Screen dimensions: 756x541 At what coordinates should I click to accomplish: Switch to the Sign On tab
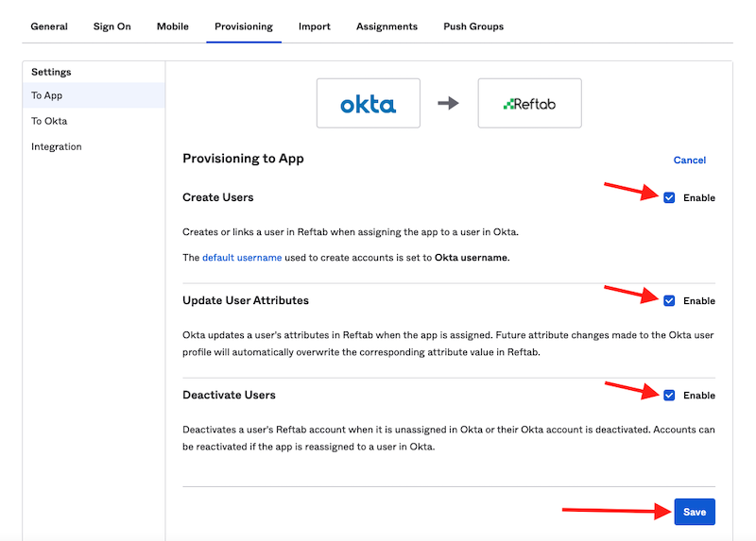[112, 26]
